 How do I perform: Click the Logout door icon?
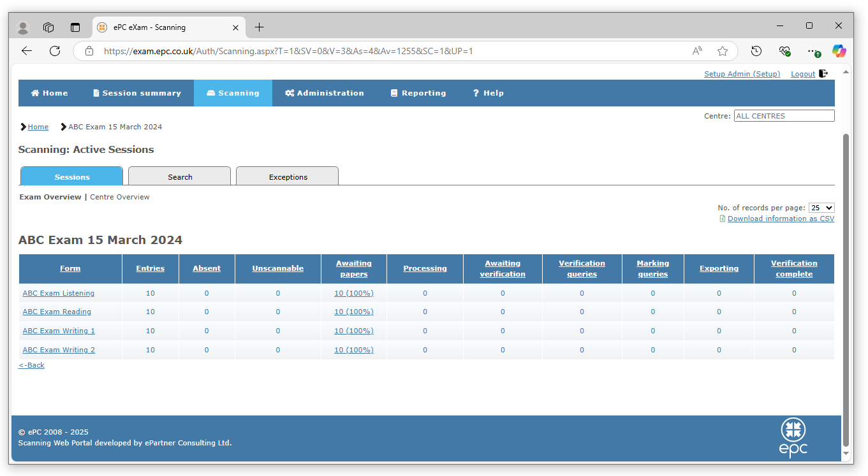tap(823, 74)
